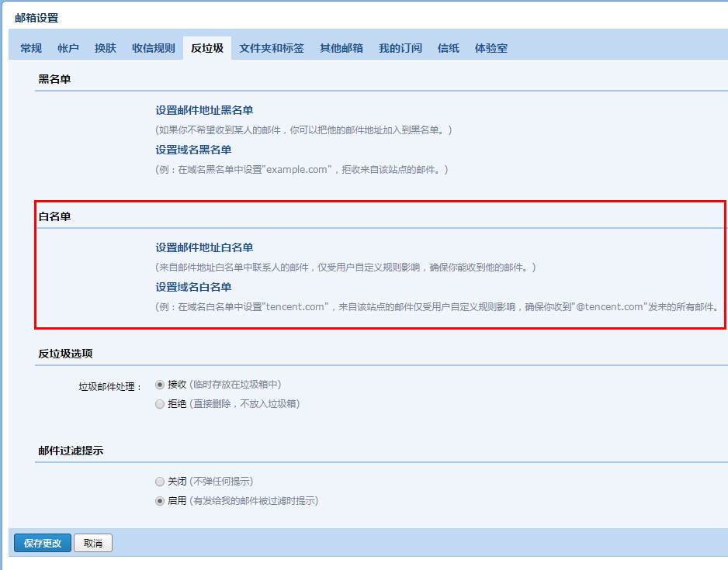Open the 换肤 tab
The height and width of the screenshot is (570, 728).
(x=106, y=48)
